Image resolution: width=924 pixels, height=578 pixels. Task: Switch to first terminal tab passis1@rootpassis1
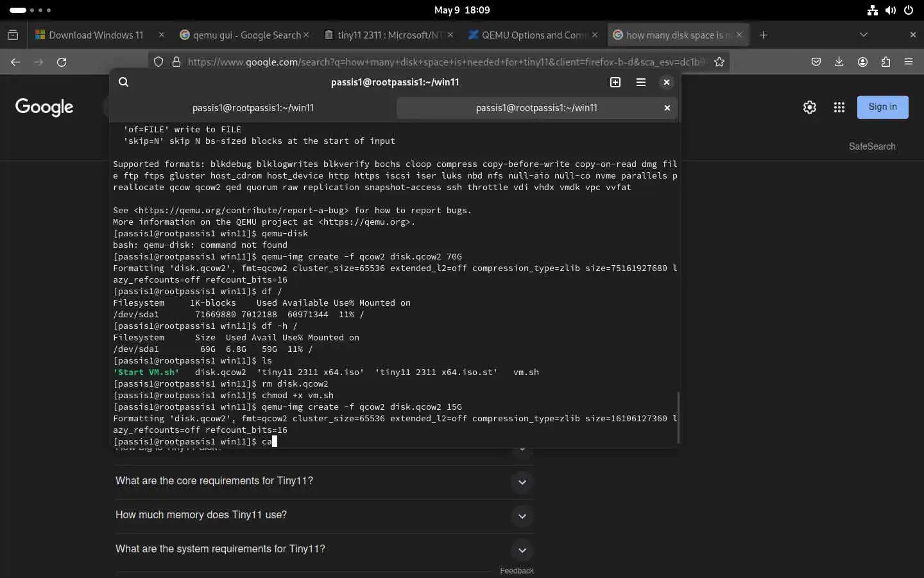[x=253, y=108]
